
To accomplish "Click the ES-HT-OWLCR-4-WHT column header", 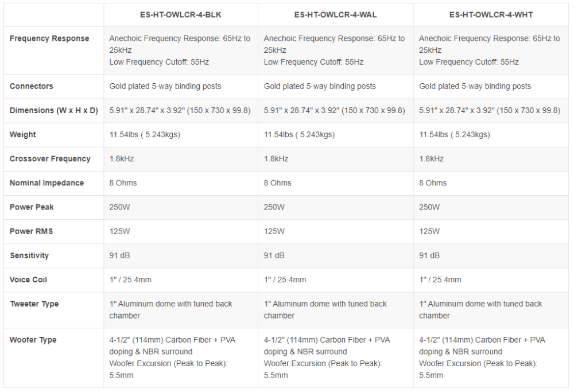I will [491, 15].
